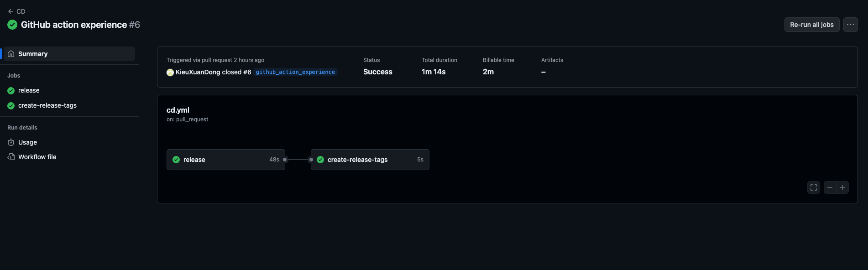Click the green success icon beside the run title
This screenshot has height=270, width=868.
pyautogui.click(x=12, y=25)
